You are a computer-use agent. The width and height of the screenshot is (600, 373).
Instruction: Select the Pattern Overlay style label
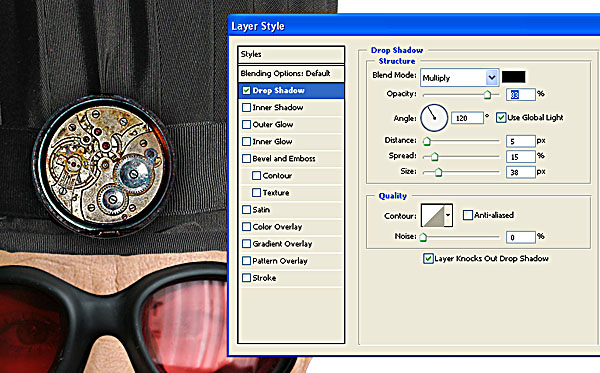pyautogui.click(x=280, y=261)
